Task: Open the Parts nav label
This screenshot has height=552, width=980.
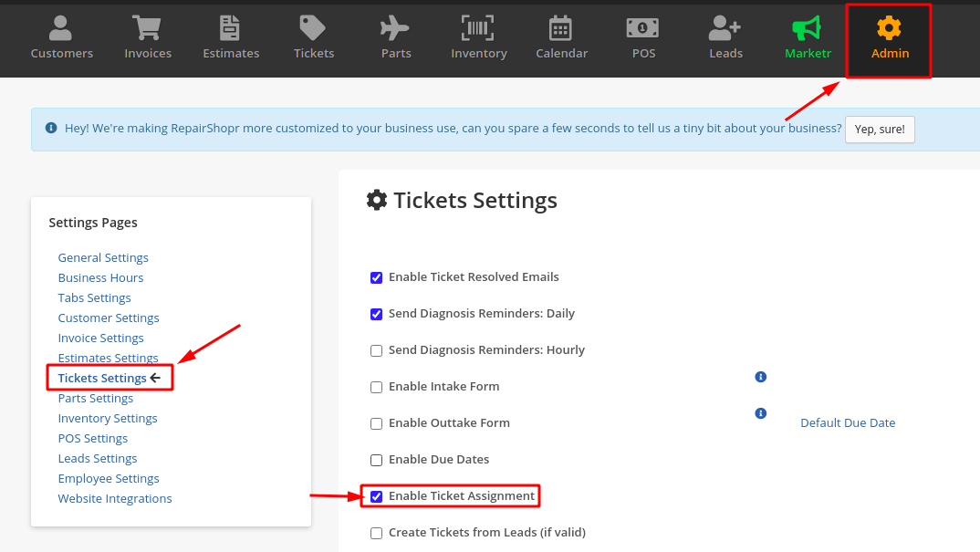Action: [396, 53]
